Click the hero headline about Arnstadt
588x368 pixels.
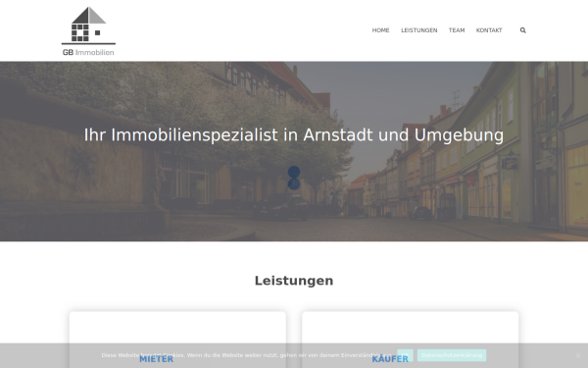[294, 135]
